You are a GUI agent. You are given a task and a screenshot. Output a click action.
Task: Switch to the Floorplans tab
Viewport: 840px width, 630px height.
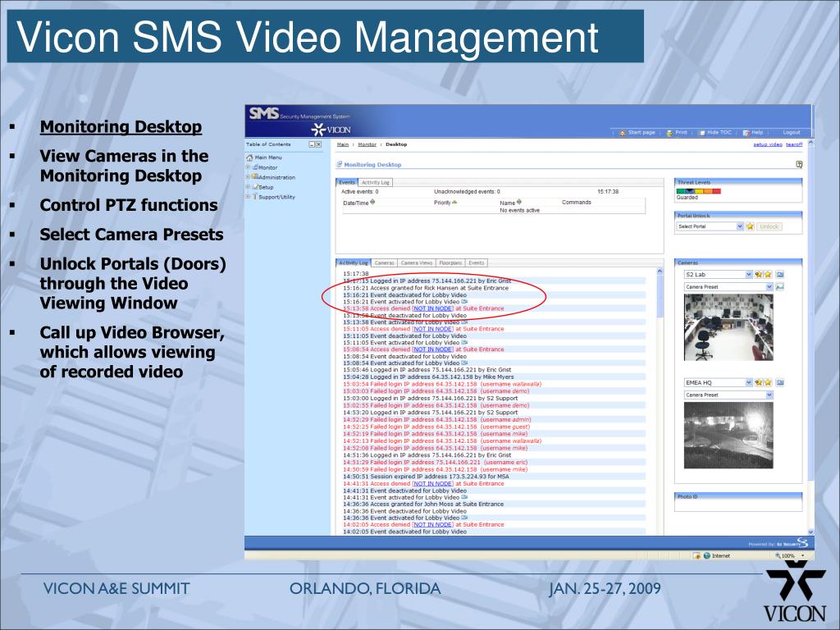[x=450, y=263]
